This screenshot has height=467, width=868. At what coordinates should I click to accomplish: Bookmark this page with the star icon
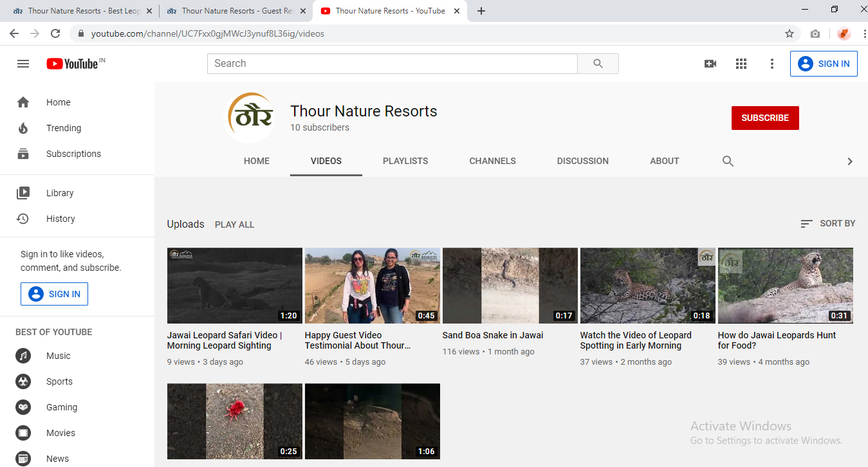[789, 33]
